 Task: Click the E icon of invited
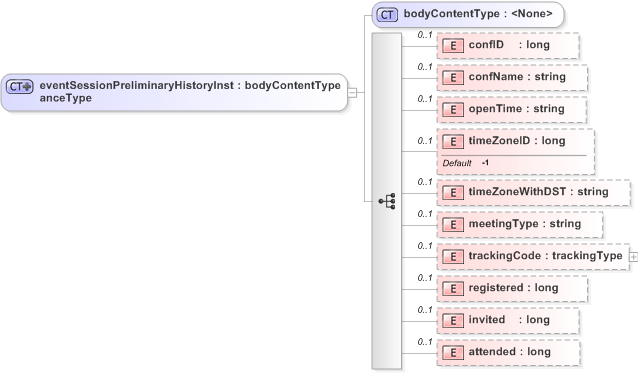click(x=452, y=321)
